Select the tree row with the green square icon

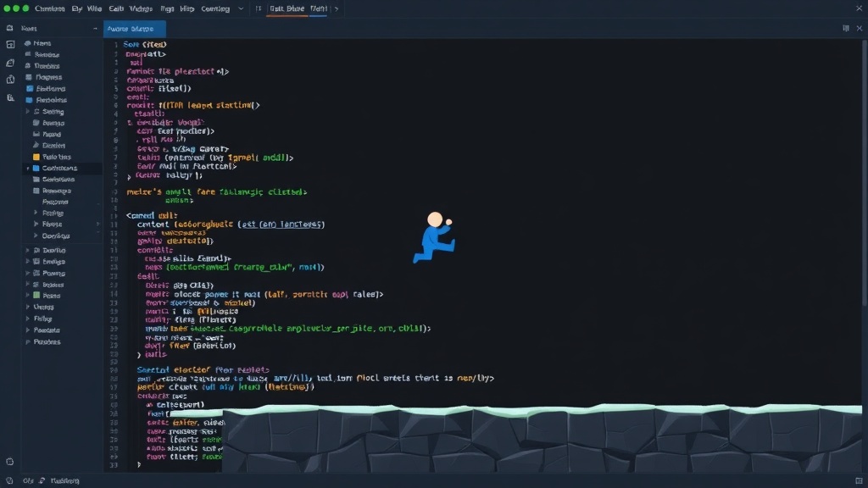click(62, 296)
